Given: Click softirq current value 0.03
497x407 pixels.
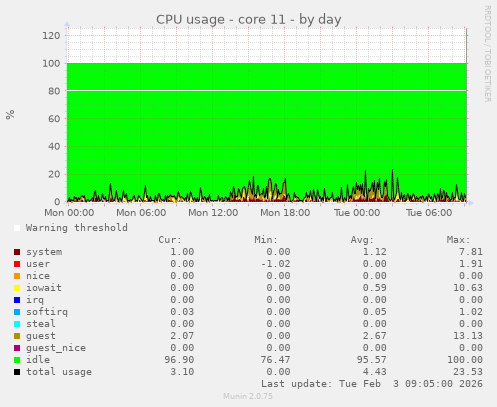Looking at the screenshot, I should point(182,312).
